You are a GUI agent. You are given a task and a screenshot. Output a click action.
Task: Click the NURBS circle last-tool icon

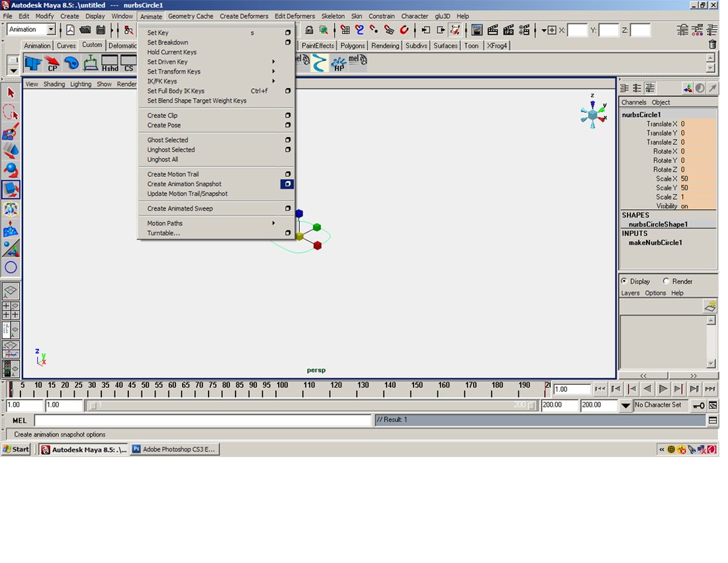click(x=11, y=267)
